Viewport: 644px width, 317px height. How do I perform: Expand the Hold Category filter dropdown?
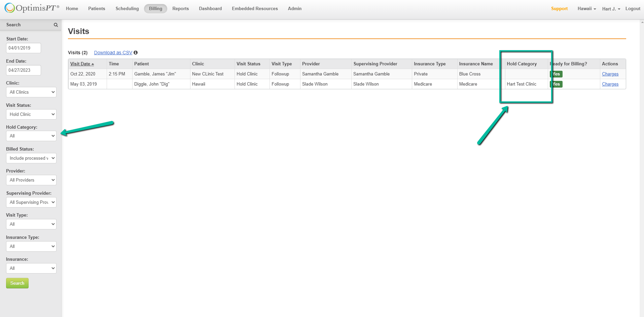coord(31,136)
